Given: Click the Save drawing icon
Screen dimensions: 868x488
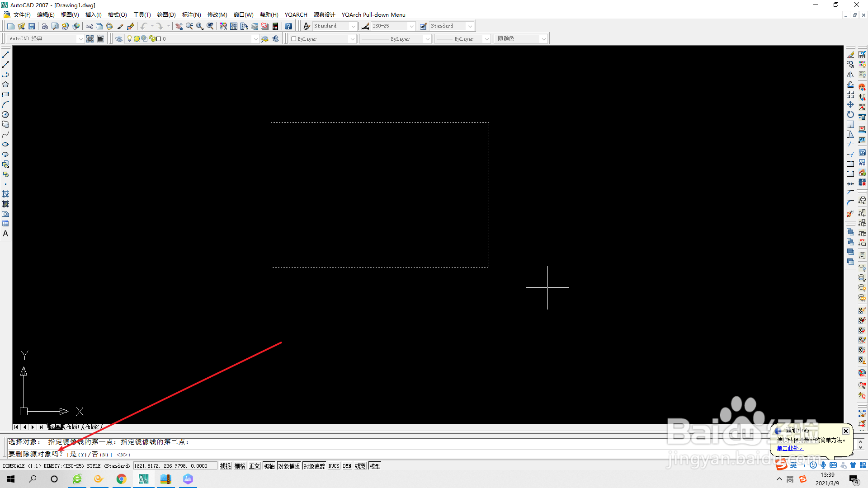Looking at the screenshot, I should coord(32,26).
